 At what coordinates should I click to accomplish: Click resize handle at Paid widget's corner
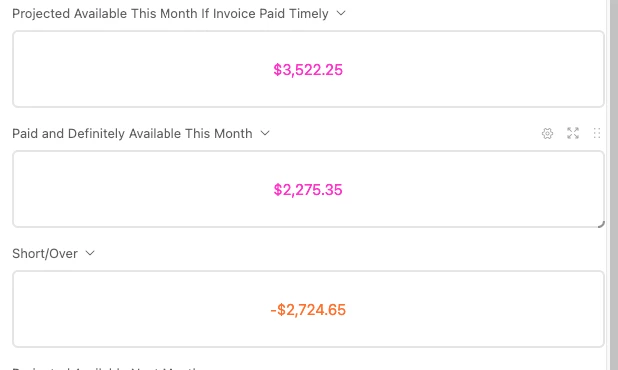pyautogui.click(x=601, y=224)
